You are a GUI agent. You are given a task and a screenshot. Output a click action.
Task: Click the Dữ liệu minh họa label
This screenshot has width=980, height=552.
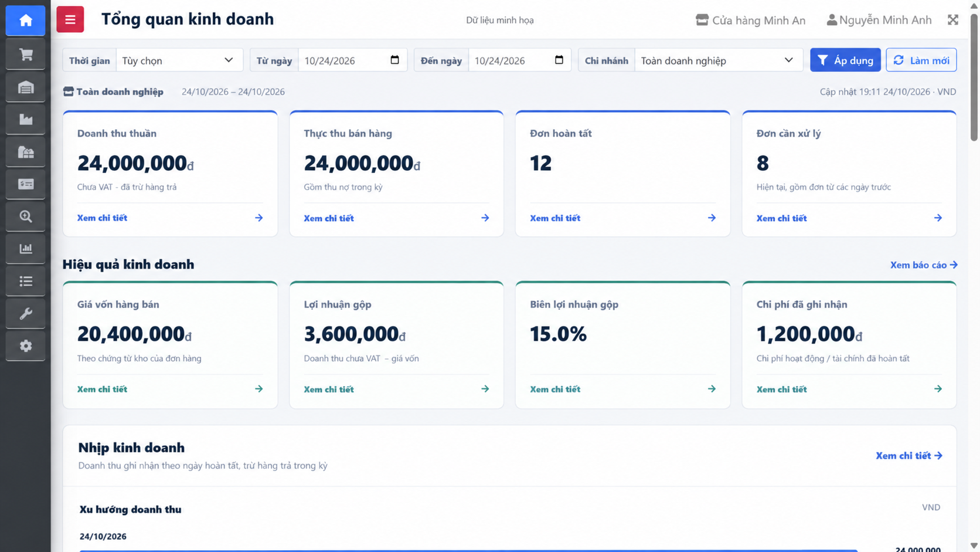click(500, 20)
